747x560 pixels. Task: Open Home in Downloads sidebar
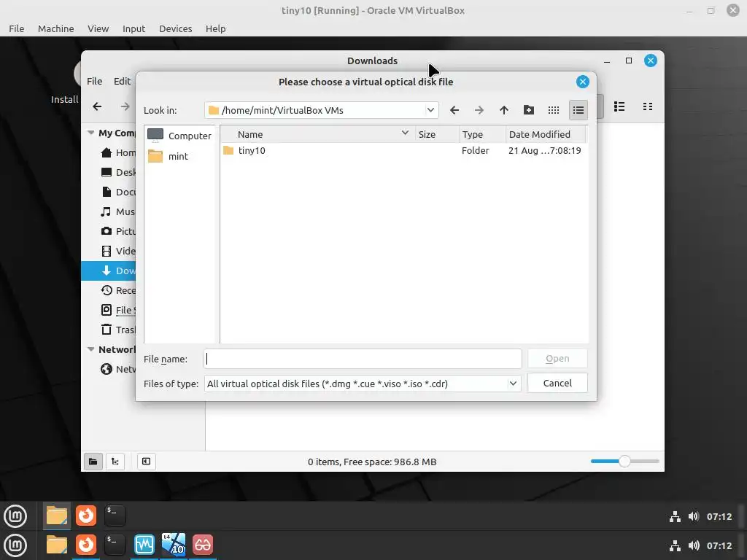pos(109,153)
